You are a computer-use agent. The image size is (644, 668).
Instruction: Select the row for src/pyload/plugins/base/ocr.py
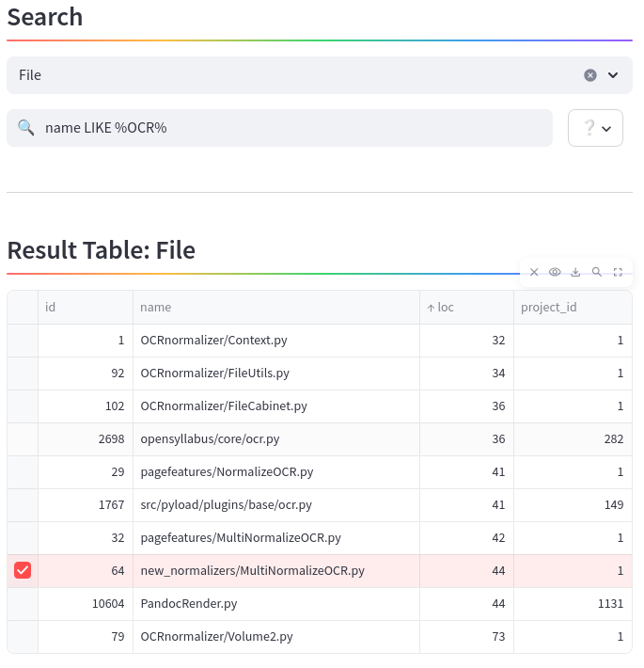coord(23,505)
